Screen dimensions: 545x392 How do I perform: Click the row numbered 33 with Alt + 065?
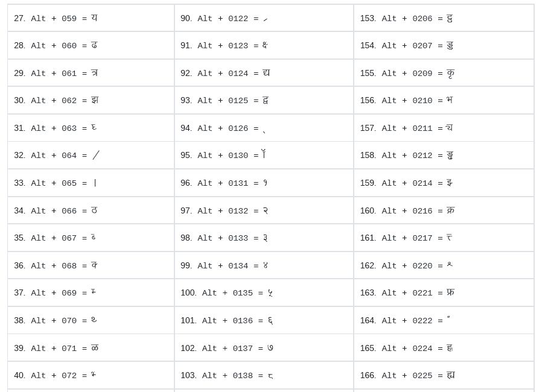click(91, 183)
